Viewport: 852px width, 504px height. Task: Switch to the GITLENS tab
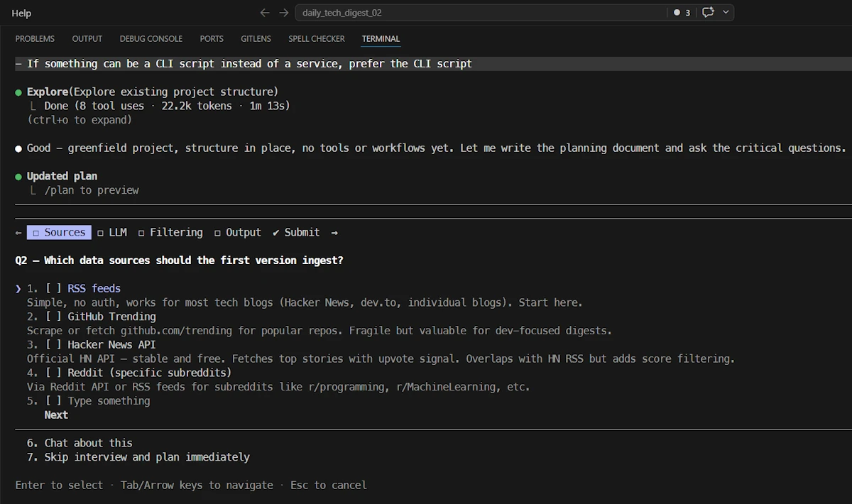coord(256,38)
